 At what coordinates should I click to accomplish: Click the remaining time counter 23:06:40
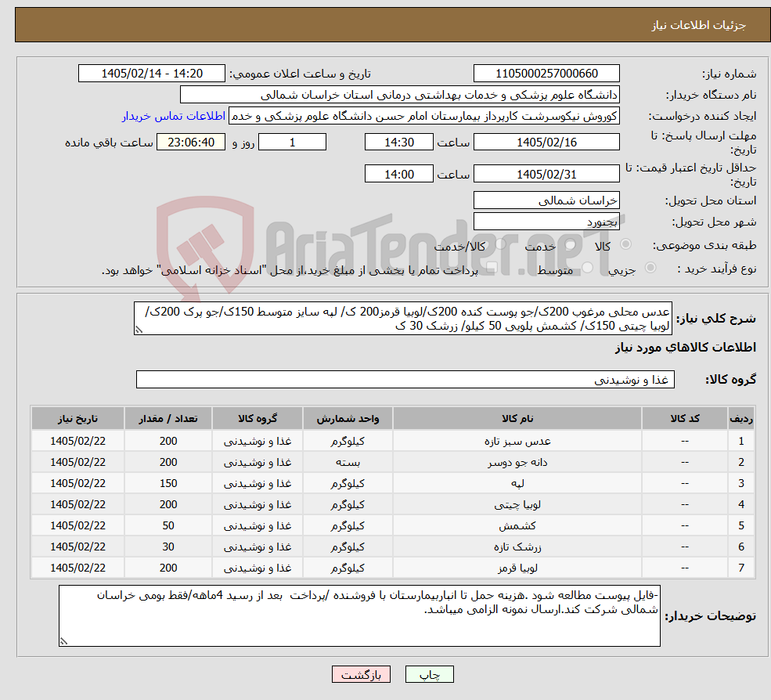tap(191, 143)
